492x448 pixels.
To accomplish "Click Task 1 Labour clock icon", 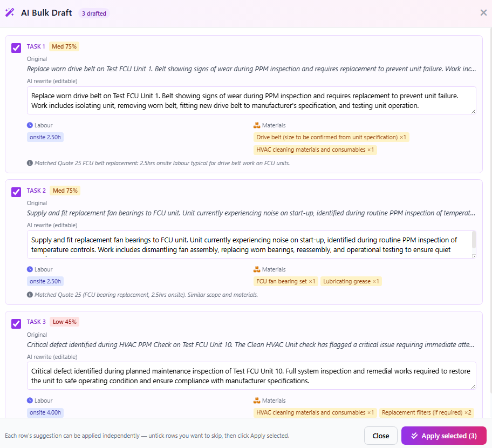I will (x=30, y=125).
